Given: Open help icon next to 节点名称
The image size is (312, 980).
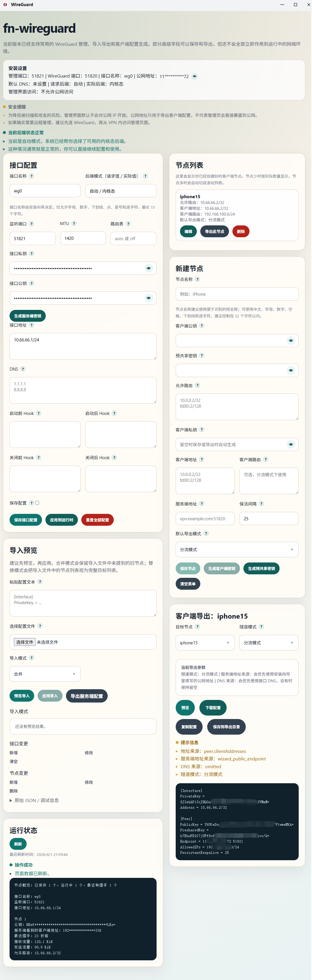Looking at the screenshot, I should tap(197, 279).
